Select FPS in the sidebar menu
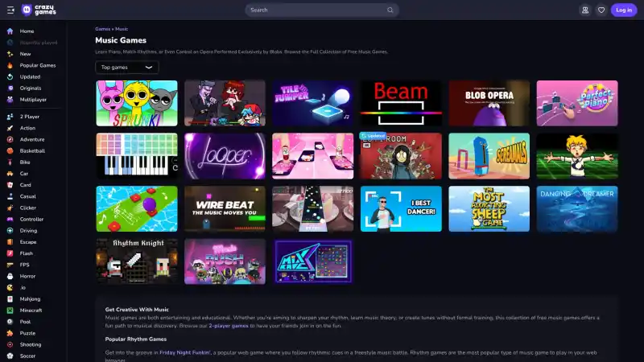644x362 pixels. [25, 265]
